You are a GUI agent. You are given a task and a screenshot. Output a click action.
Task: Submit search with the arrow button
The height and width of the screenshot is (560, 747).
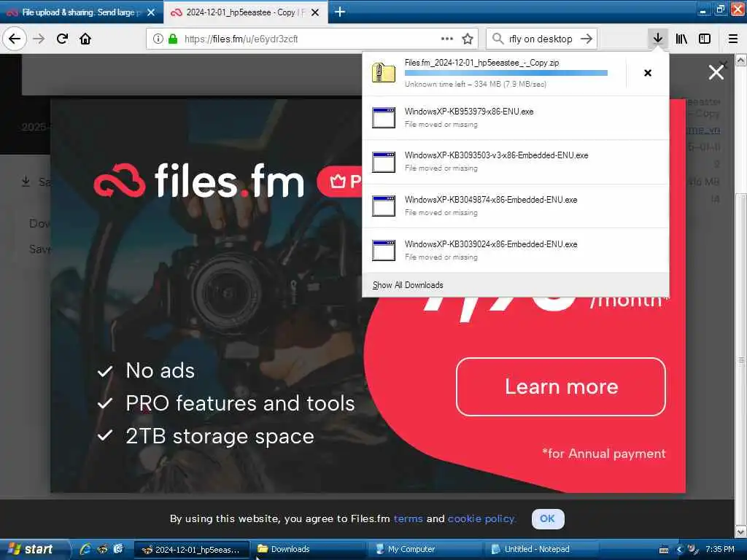[587, 39]
